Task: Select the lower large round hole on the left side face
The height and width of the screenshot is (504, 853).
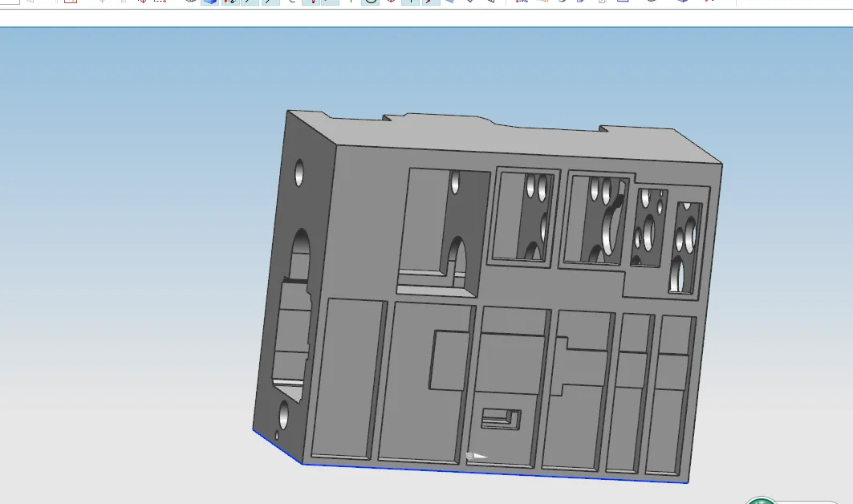Action: coord(284,416)
